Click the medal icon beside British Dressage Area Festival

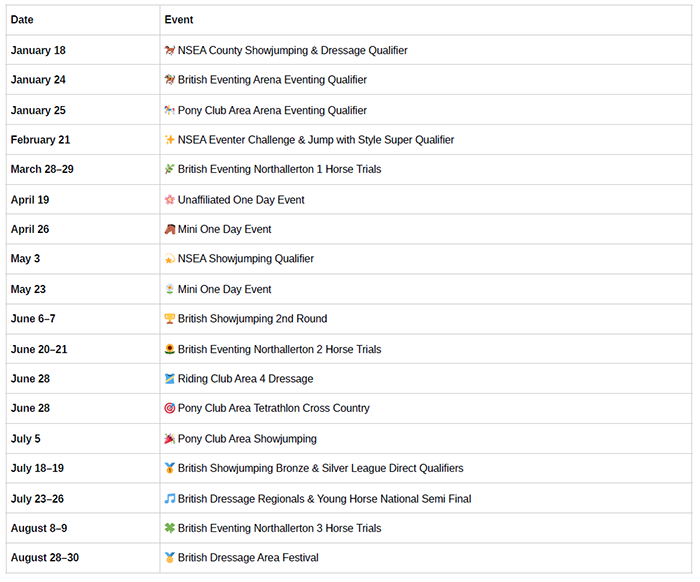click(x=170, y=557)
